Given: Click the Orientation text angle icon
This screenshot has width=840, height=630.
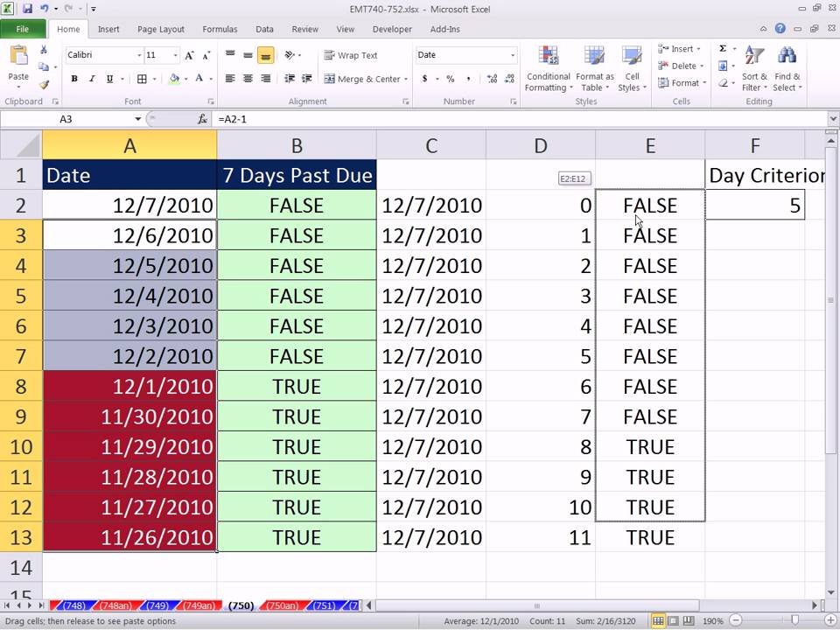Looking at the screenshot, I should [290, 54].
